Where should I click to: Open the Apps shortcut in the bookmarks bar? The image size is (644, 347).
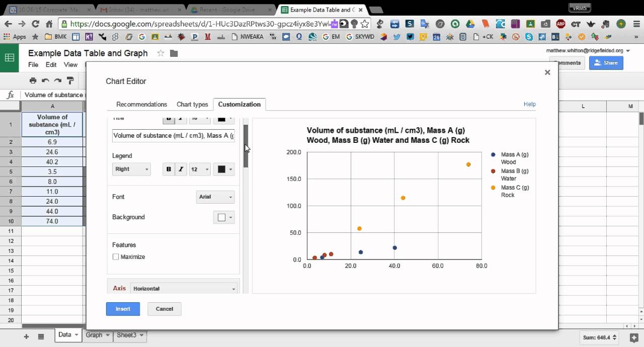(15, 37)
